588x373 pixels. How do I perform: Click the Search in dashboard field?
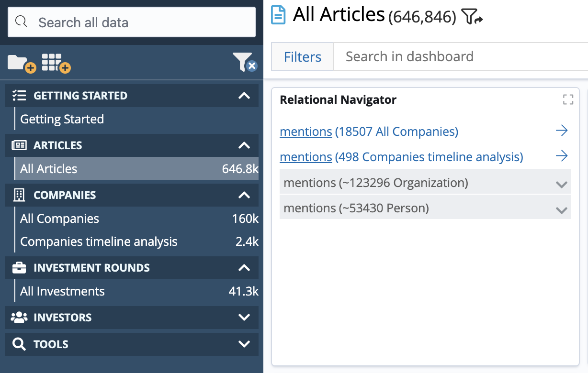[x=409, y=56]
